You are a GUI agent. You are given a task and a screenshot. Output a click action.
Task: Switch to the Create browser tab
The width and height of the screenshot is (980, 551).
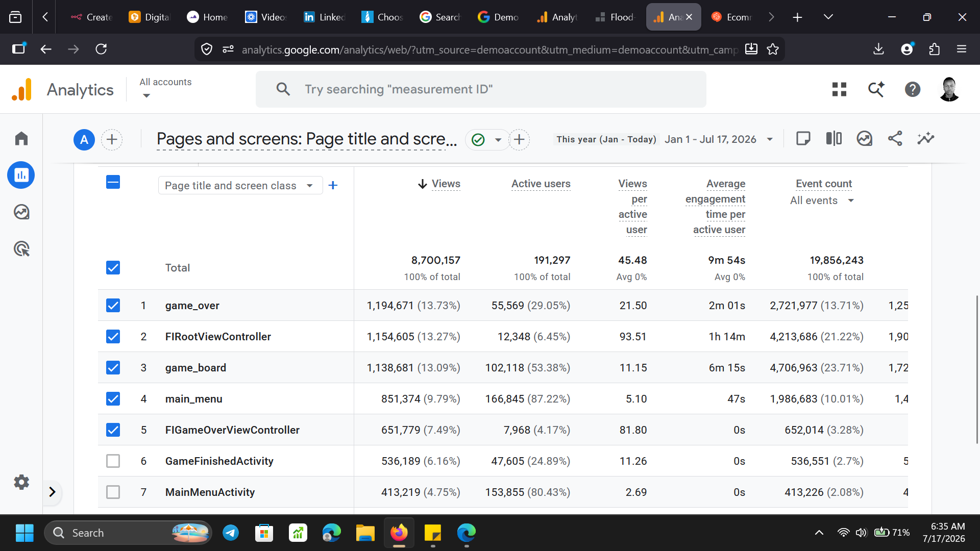click(x=92, y=17)
